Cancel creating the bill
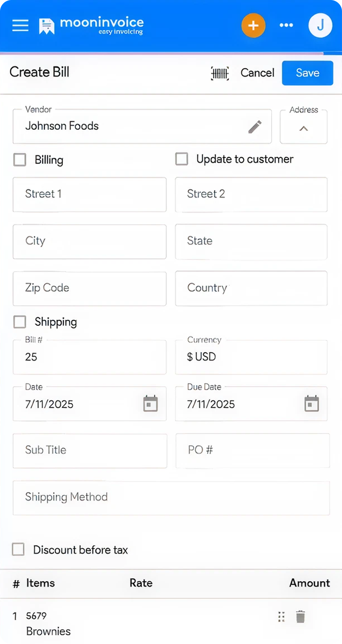The height and width of the screenshot is (644, 342). tap(257, 73)
